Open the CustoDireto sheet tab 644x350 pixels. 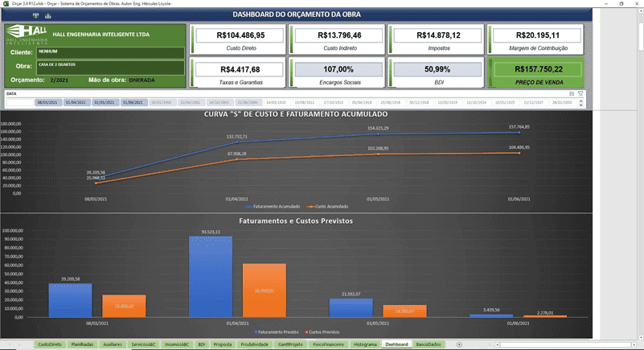coord(50,344)
